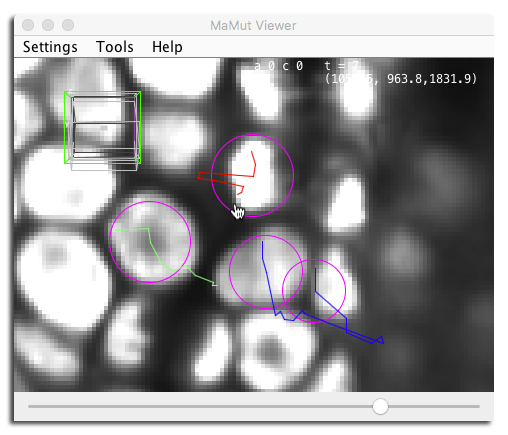Open the Tools menu

tap(115, 47)
